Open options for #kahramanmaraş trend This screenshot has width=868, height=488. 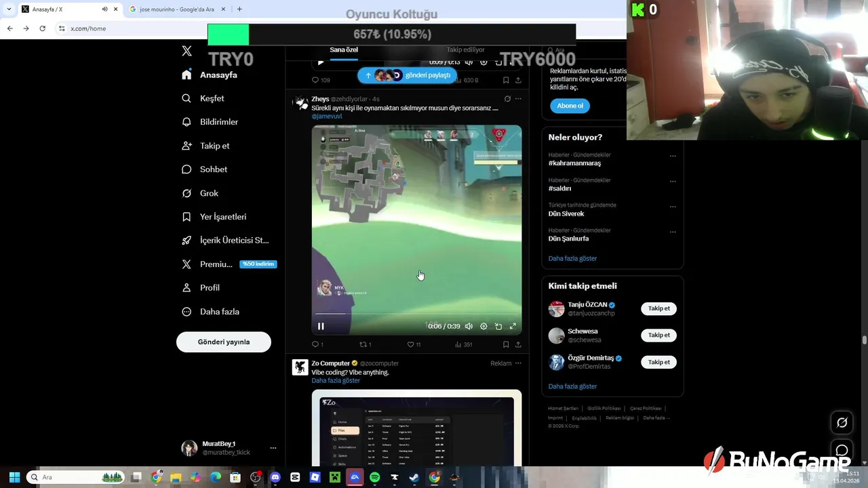pyautogui.click(x=673, y=156)
